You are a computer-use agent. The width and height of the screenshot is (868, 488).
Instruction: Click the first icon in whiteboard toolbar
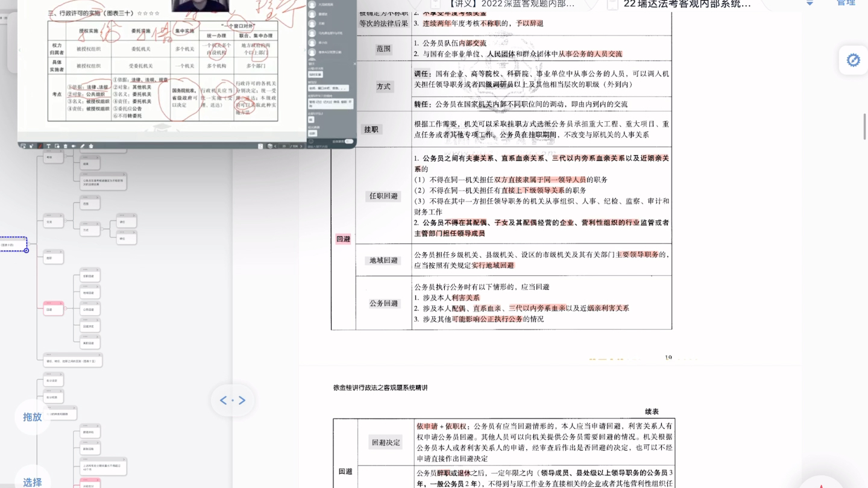[23, 146]
